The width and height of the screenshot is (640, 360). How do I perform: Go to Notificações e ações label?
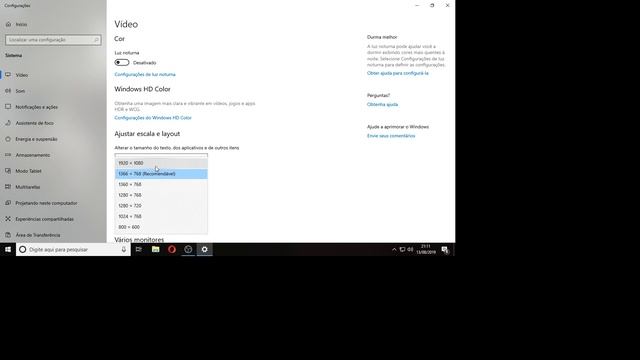37,107
